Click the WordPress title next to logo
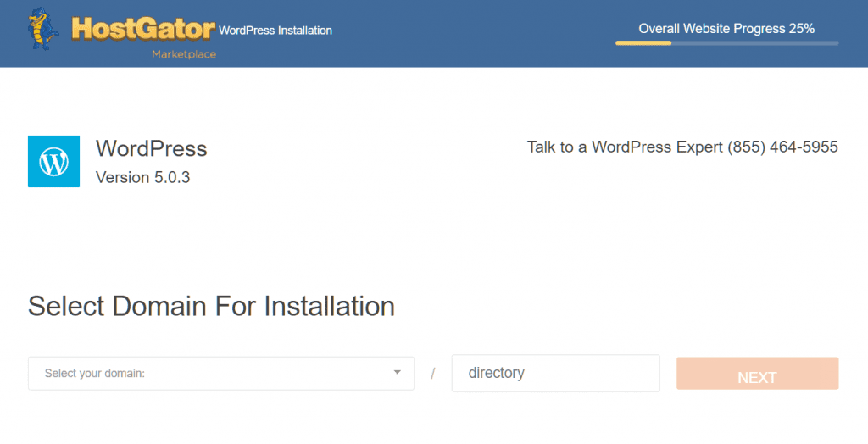The image size is (868, 444). point(151,148)
